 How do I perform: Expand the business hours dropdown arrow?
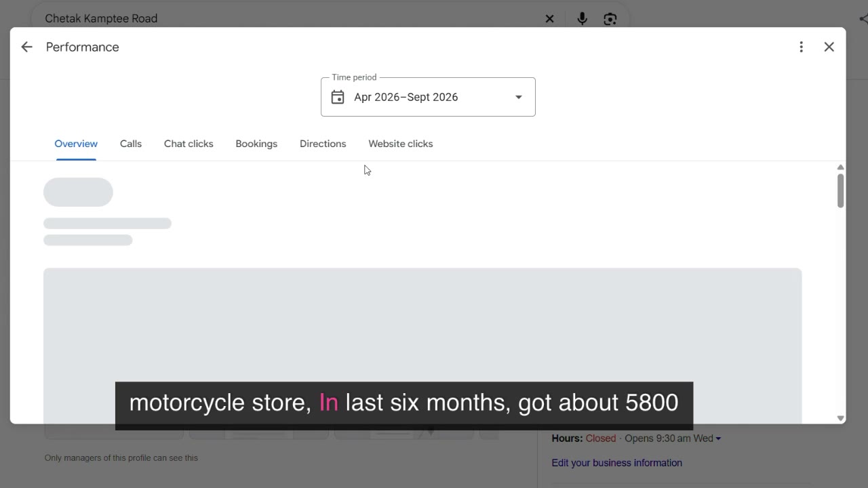coord(718,439)
